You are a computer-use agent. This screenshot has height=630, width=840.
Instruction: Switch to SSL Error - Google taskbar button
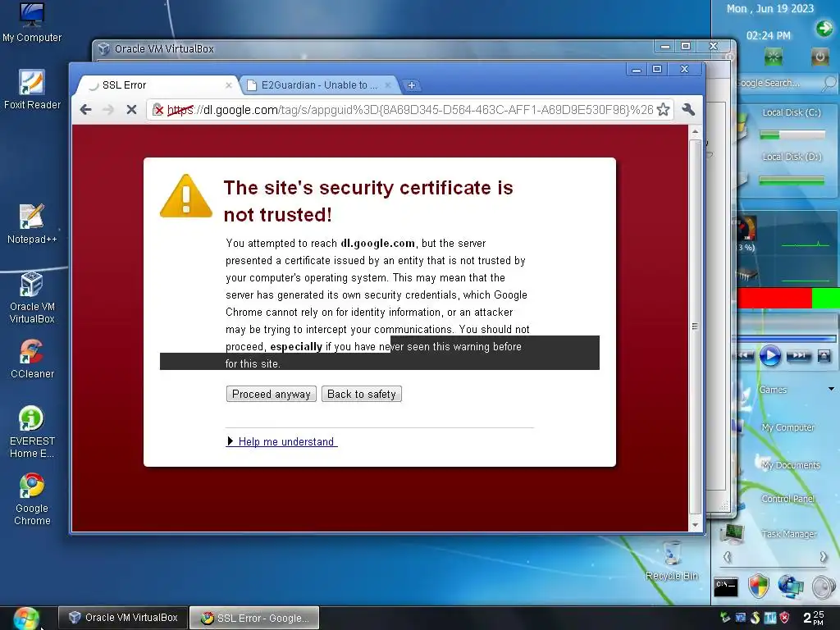tap(254, 618)
